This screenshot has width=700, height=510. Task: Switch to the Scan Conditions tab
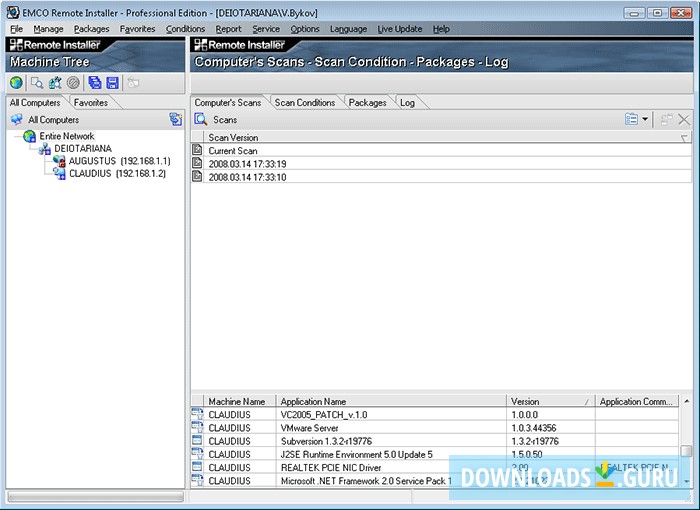[305, 103]
